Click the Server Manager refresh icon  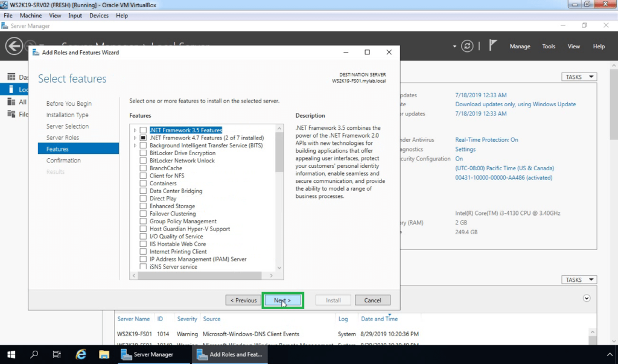467,46
